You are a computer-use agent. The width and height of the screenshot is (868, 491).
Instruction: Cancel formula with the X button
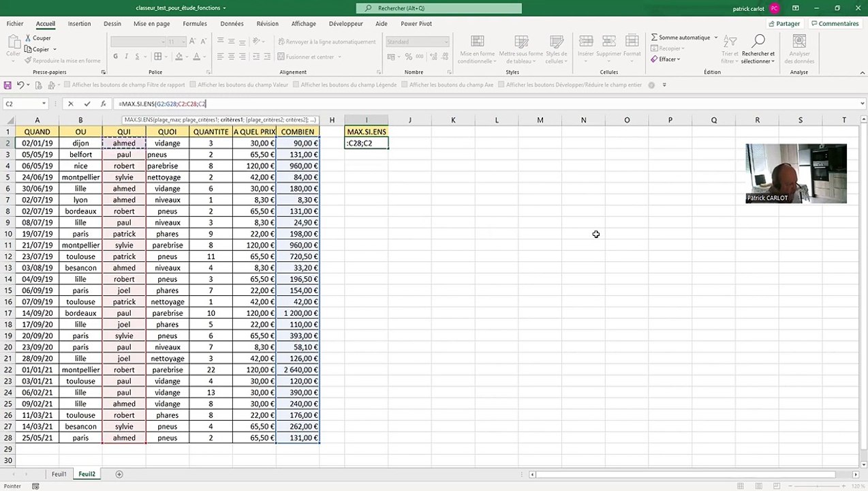(70, 104)
